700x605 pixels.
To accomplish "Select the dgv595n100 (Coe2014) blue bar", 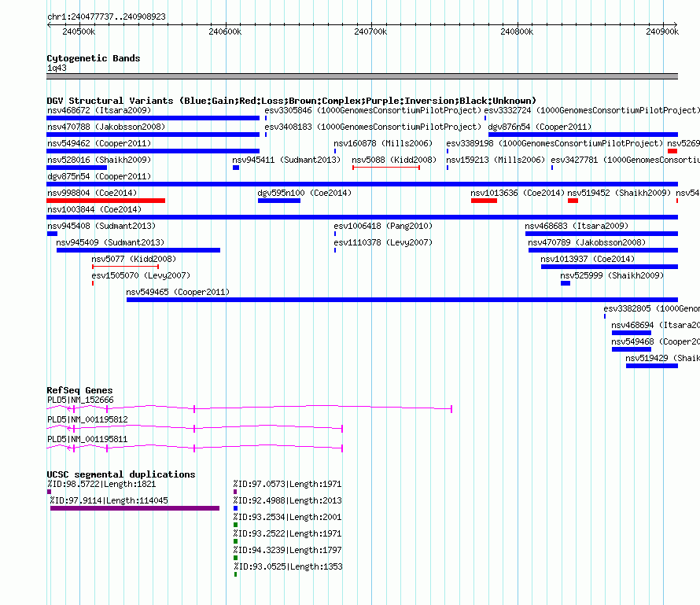I will tap(279, 201).
